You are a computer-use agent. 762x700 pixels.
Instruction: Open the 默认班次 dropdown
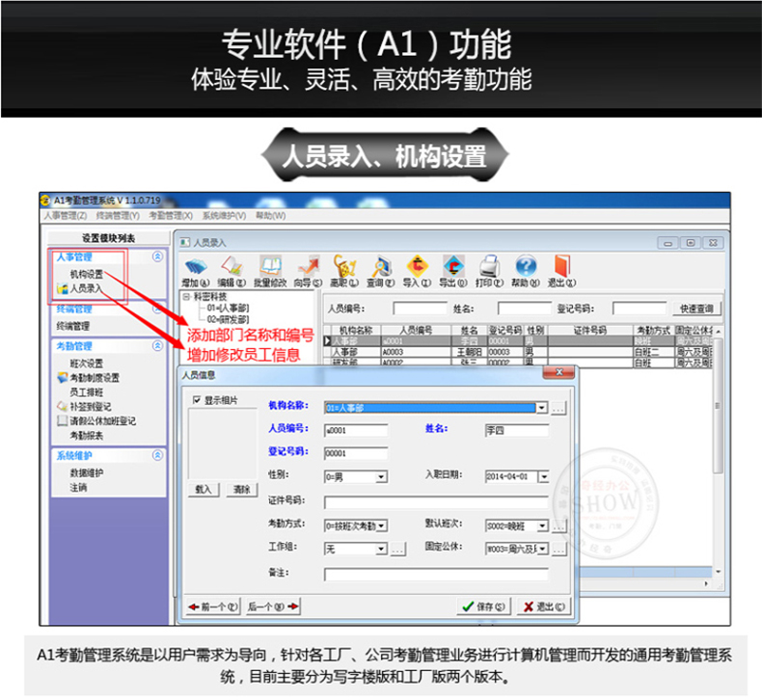tap(542, 525)
